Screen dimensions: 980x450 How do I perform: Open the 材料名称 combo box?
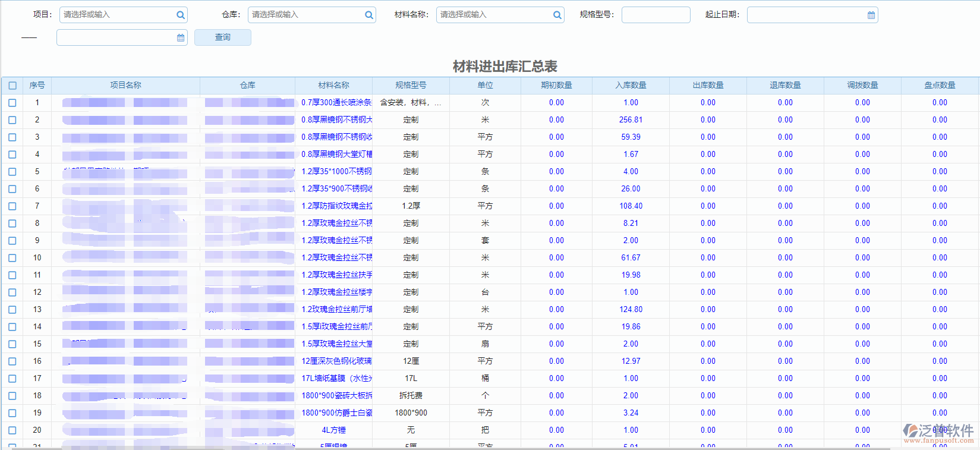click(494, 15)
